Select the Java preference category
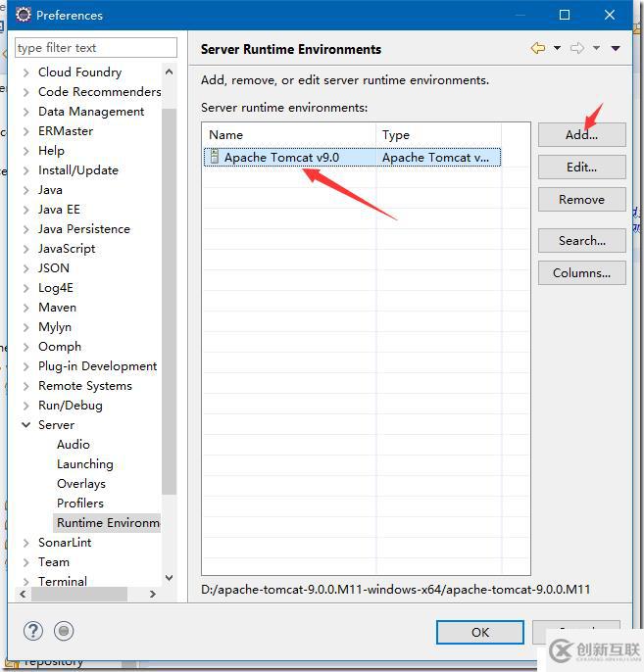644x672 pixels. tap(50, 190)
